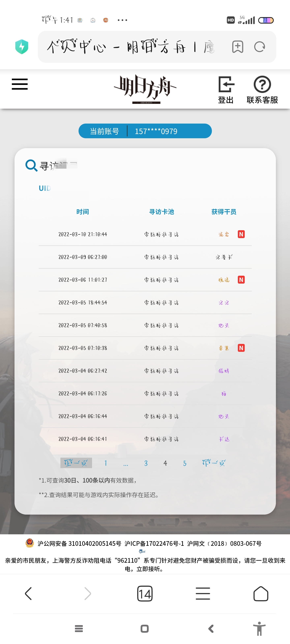Log out with 登出 icon
Viewport: 290px width, 644px height.
pyautogui.click(x=226, y=90)
